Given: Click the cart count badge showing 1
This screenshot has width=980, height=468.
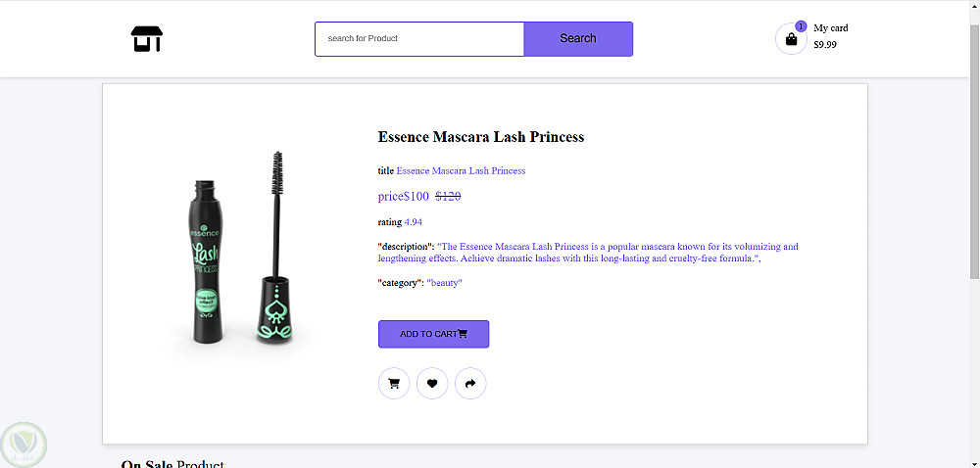Looking at the screenshot, I should point(801,26).
